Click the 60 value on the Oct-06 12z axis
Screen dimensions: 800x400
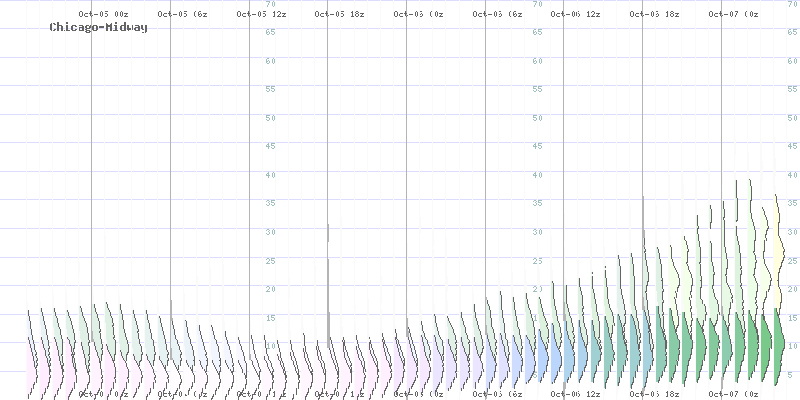[x=539, y=61]
